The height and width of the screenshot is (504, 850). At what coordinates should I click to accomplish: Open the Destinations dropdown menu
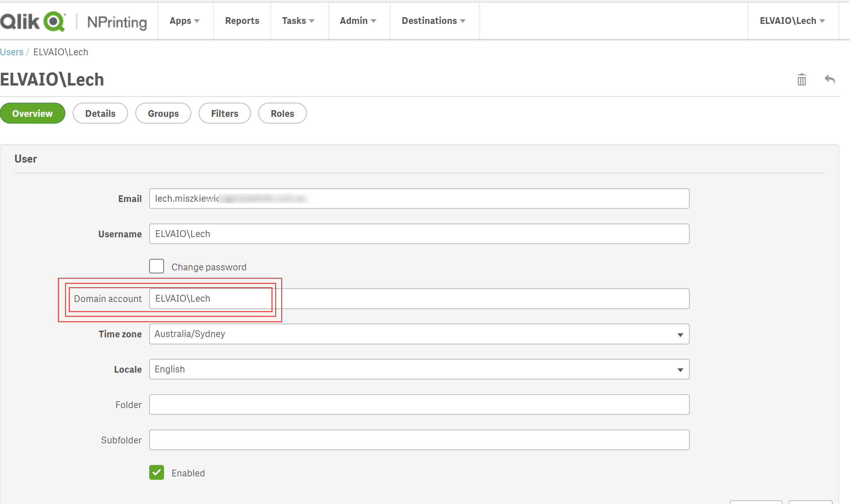pyautogui.click(x=433, y=21)
